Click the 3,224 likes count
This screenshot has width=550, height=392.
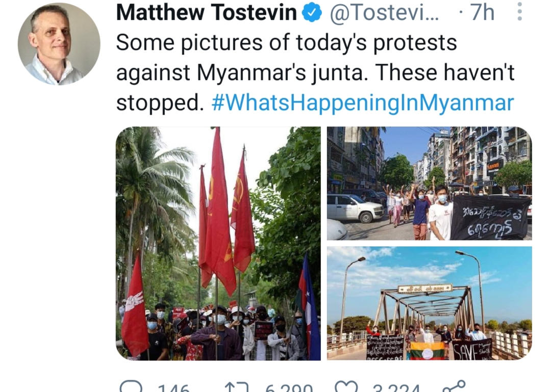pyautogui.click(x=396, y=388)
